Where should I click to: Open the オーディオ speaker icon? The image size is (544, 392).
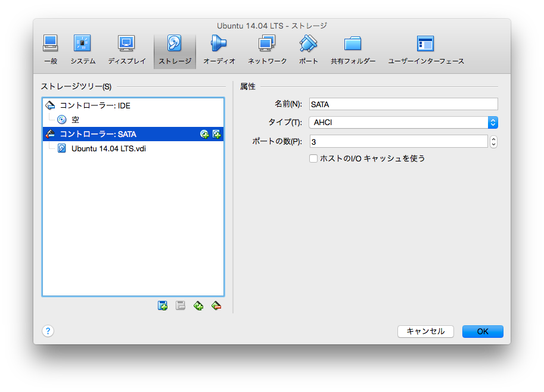coord(219,43)
